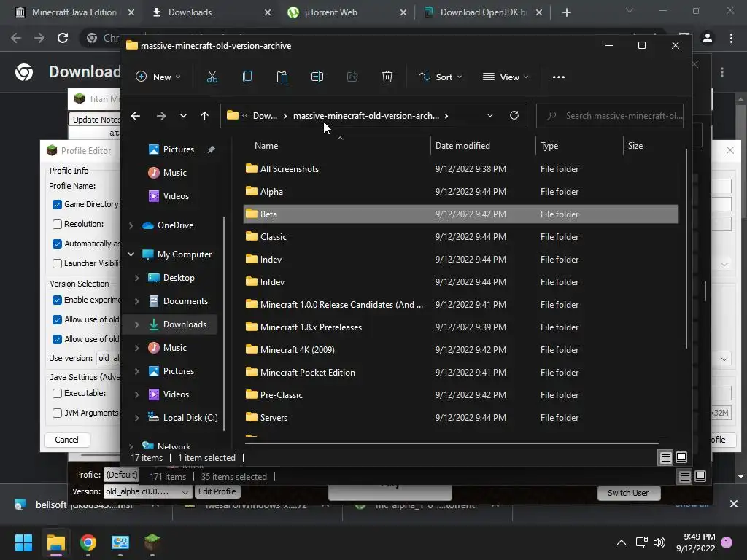Screen dimensions: 747x560
Task: Reload the Chrome page
Action: coord(63,38)
